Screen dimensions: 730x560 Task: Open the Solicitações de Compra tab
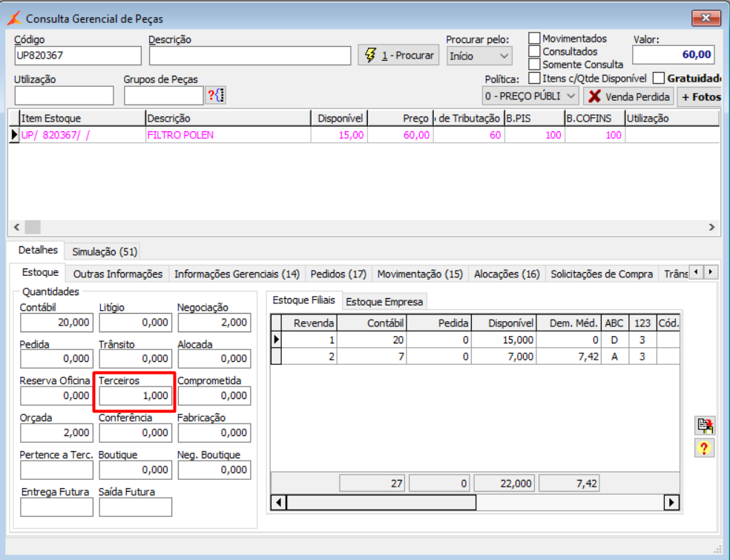[602, 274]
